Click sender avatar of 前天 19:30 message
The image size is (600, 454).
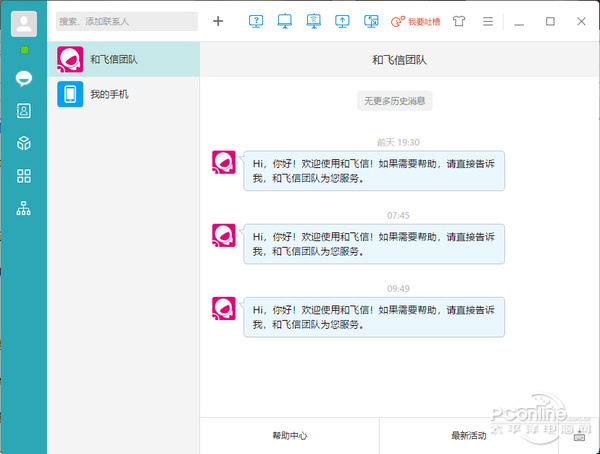pyautogui.click(x=224, y=162)
